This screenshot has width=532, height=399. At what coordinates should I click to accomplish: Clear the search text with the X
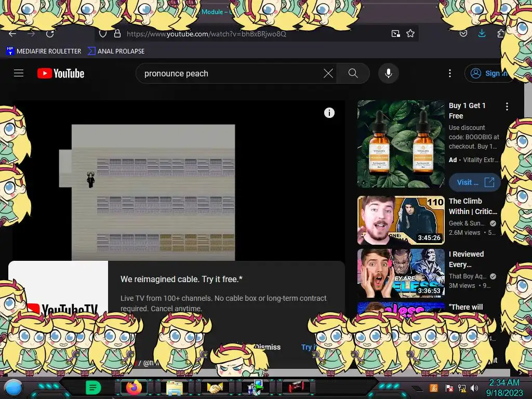tap(328, 73)
